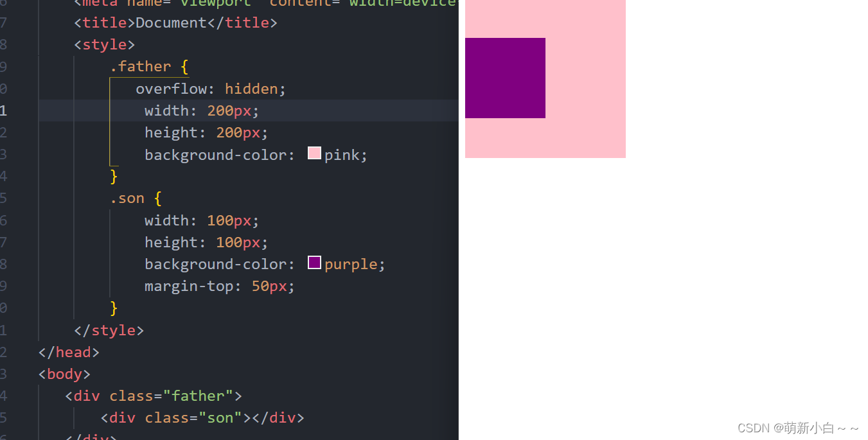The height and width of the screenshot is (440, 868).
Task: Open the pink color swatch picker
Action: tap(314, 153)
